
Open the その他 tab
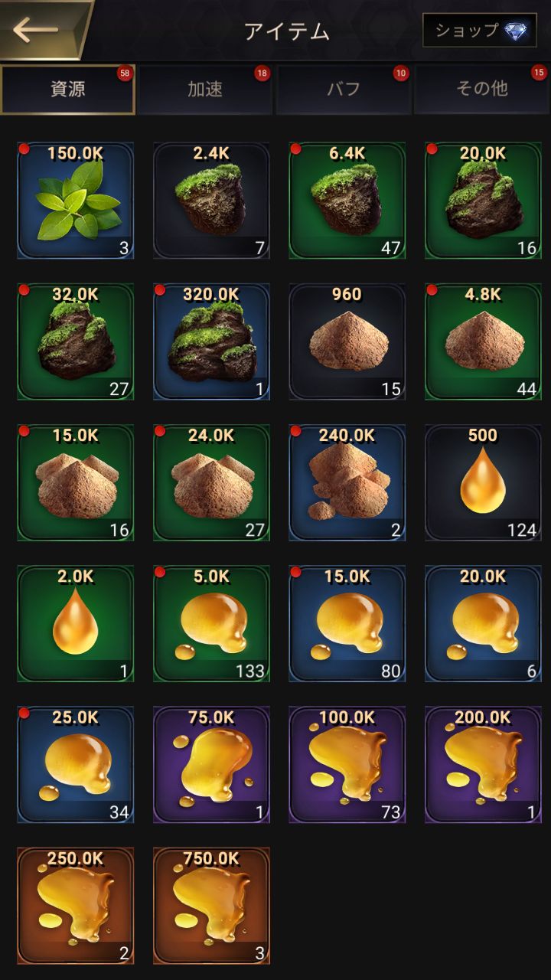pos(481,90)
